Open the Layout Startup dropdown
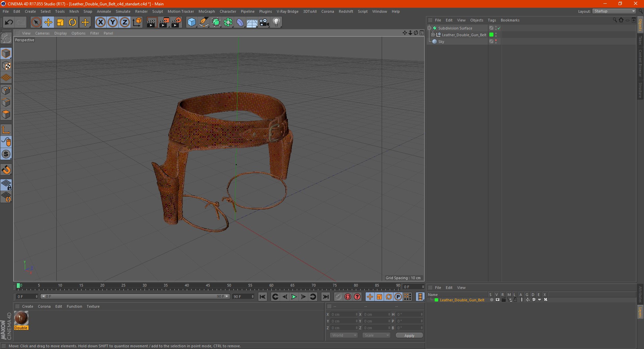The height and width of the screenshot is (349, 644). click(614, 11)
